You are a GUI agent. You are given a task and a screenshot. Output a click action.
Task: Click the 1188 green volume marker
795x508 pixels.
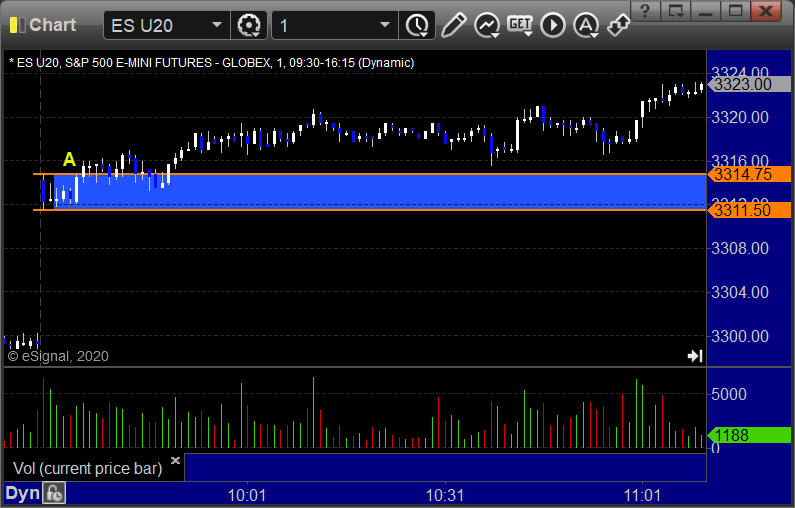[x=749, y=435]
